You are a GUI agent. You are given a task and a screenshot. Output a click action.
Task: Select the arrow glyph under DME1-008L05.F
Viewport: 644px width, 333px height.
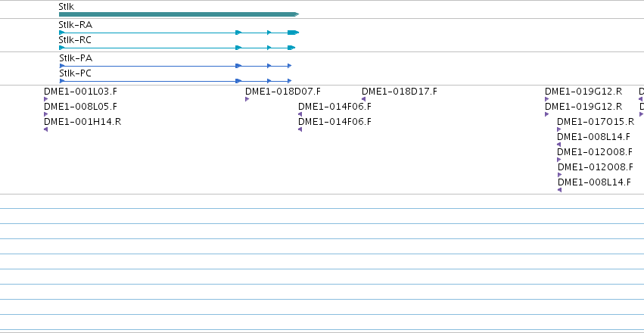click(45, 114)
